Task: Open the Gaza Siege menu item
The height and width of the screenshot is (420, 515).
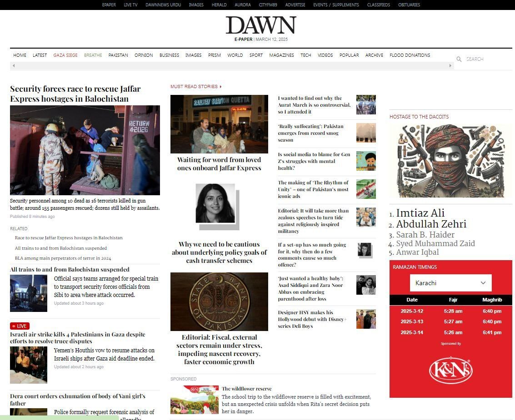Action: (x=65, y=55)
